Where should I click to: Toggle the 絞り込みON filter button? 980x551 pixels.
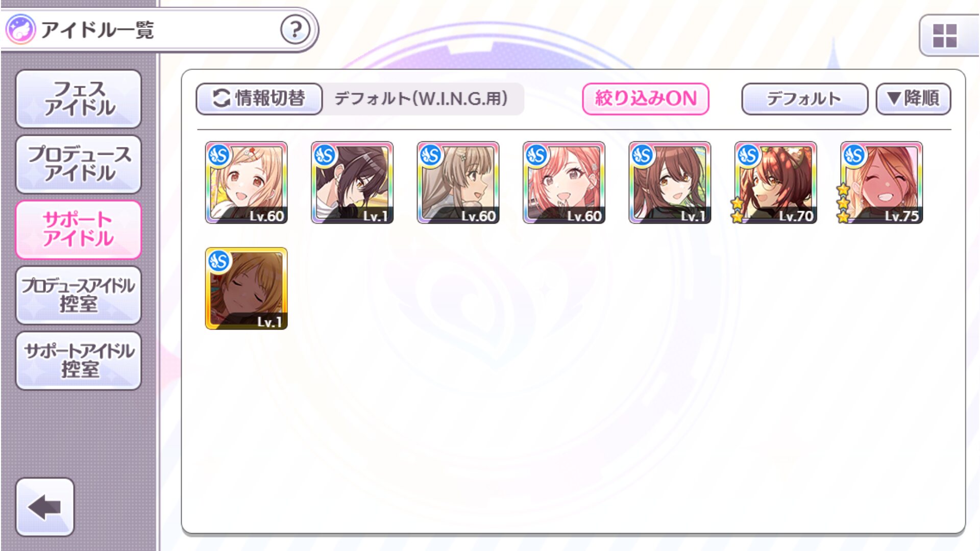click(646, 98)
